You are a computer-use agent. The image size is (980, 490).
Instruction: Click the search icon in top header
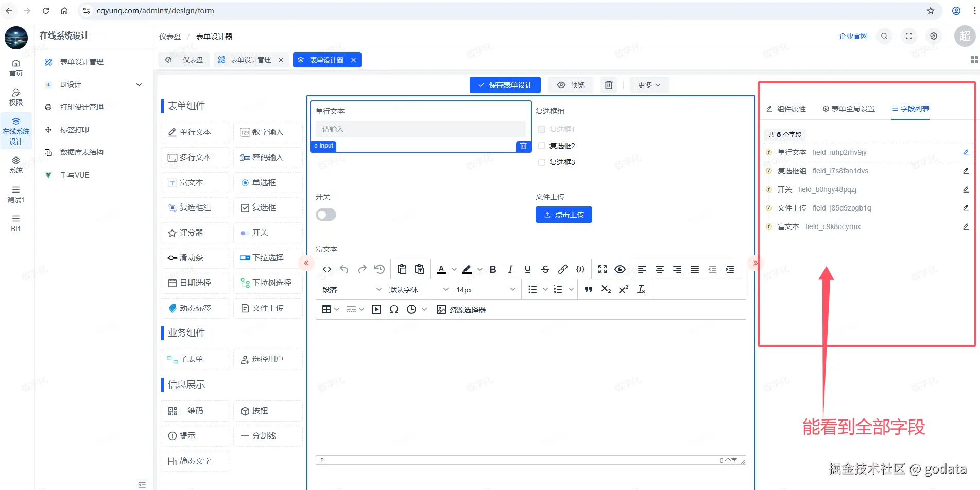pos(884,36)
